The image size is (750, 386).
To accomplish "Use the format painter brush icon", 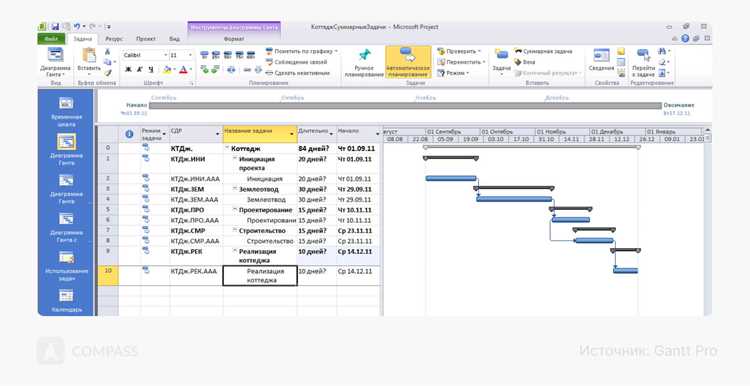I will coord(108,73).
